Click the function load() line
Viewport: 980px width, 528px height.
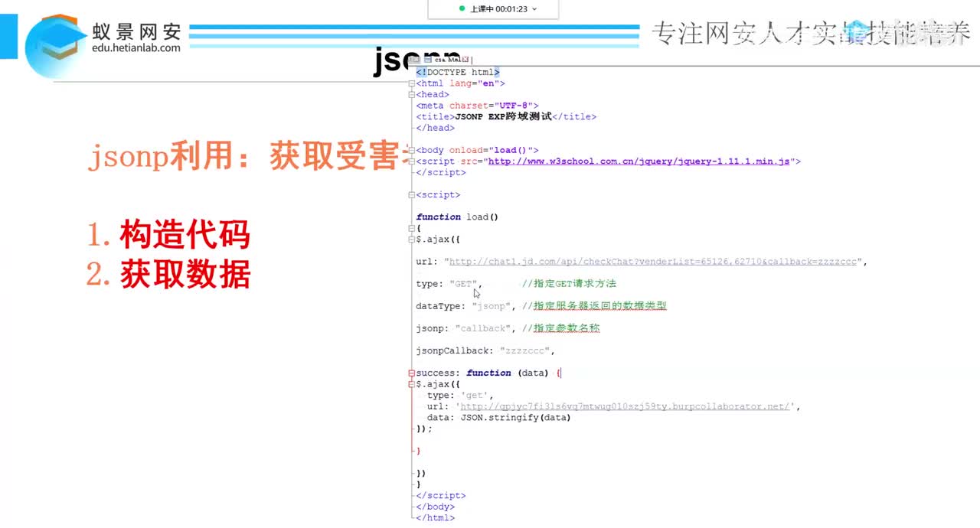click(457, 217)
